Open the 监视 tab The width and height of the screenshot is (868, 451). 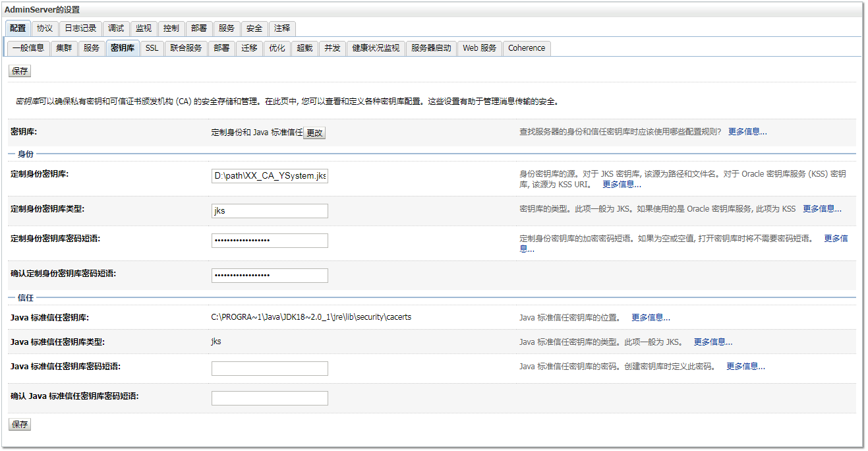click(144, 28)
